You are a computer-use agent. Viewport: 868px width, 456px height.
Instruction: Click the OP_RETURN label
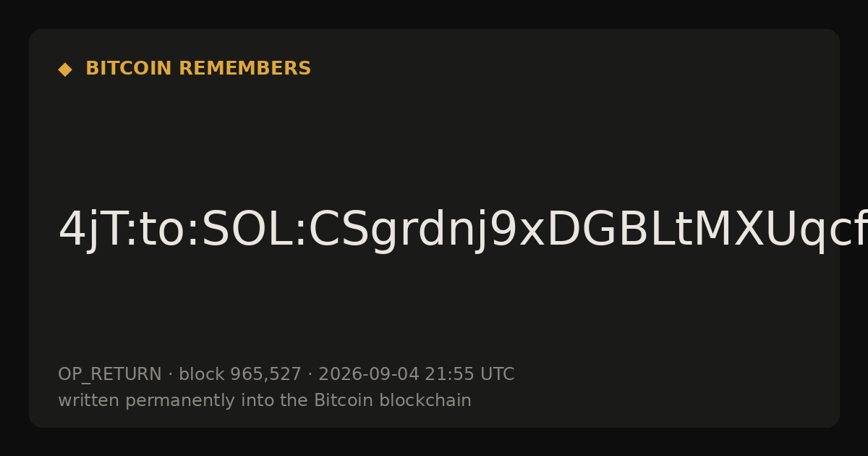(x=110, y=375)
